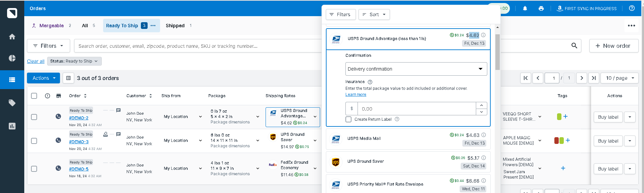
Task: Click the rates panel vertical scrollbar
Action: pos(497,52)
